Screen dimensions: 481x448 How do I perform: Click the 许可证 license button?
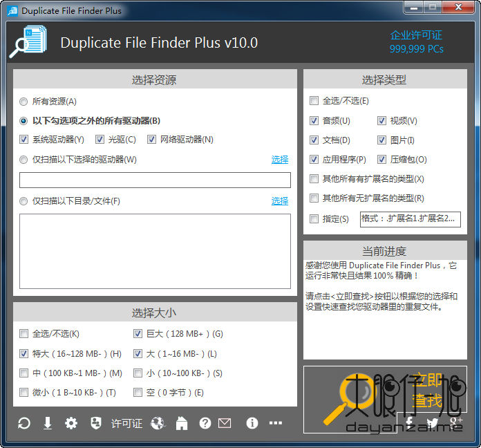pyautogui.click(x=126, y=423)
